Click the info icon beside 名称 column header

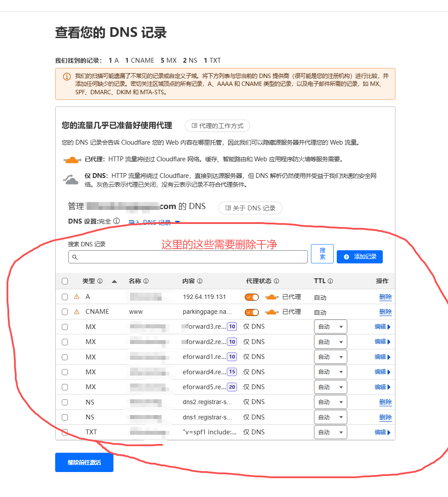click(x=146, y=281)
